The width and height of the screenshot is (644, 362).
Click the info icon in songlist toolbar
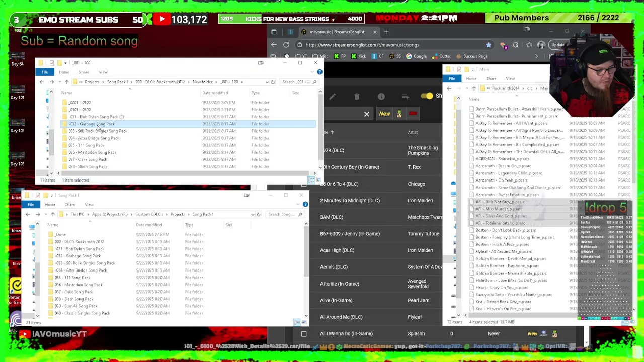tap(381, 96)
